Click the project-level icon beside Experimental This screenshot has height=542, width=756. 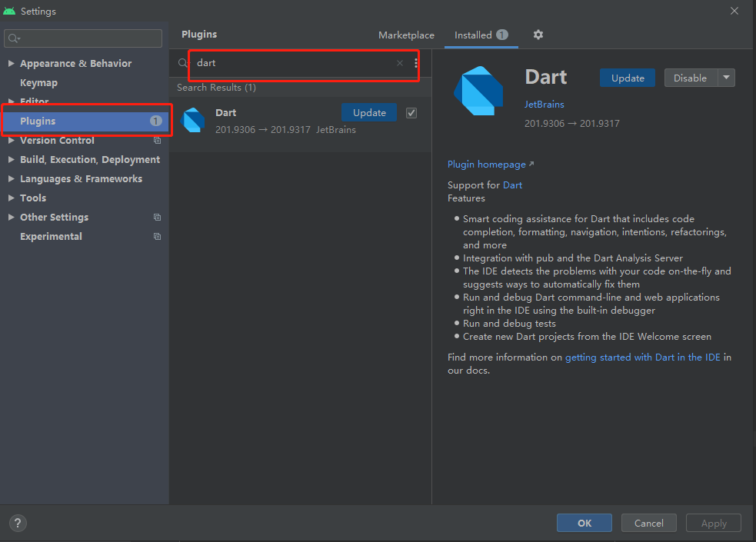point(157,237)
